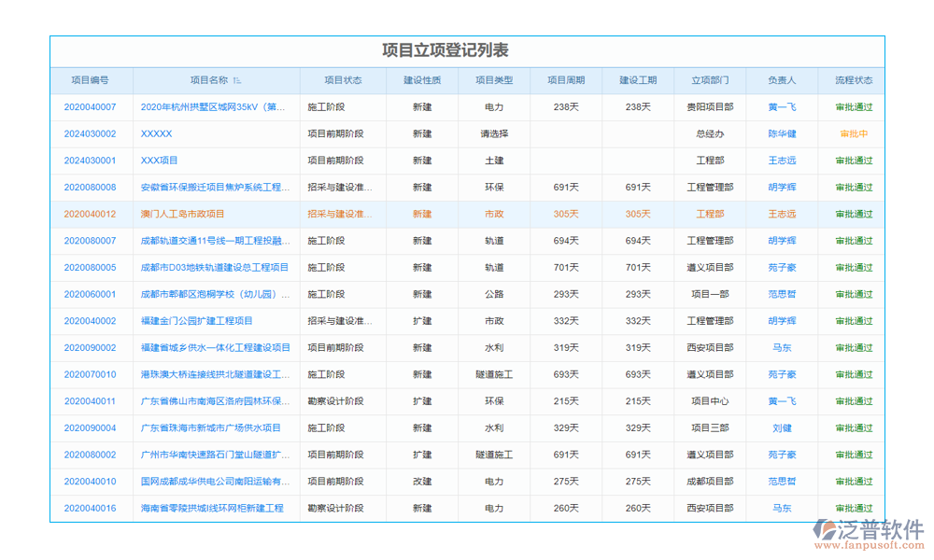Open project number 2020040007 link
The width and height of the screenshot is (934, 560).
[91, 107]
